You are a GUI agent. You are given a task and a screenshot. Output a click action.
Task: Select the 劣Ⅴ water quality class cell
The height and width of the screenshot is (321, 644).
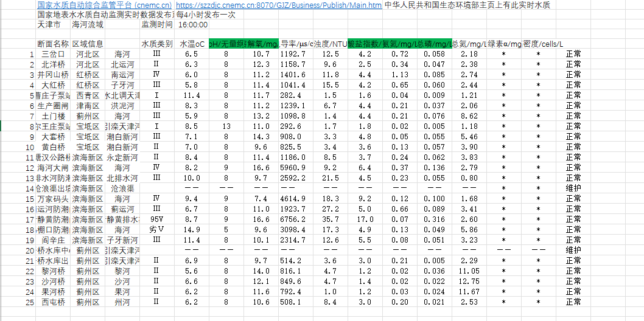click(x=157, y=230)
